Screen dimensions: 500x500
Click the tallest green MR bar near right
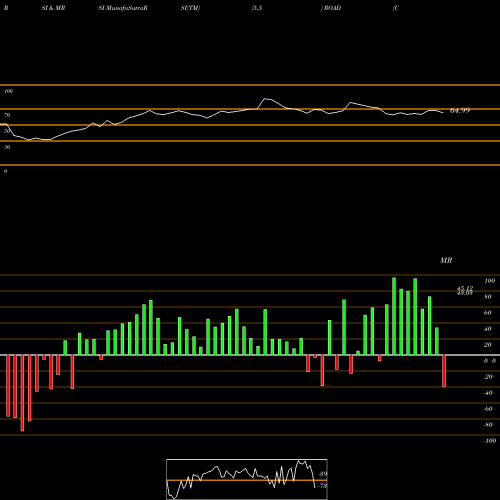[394, 316]
